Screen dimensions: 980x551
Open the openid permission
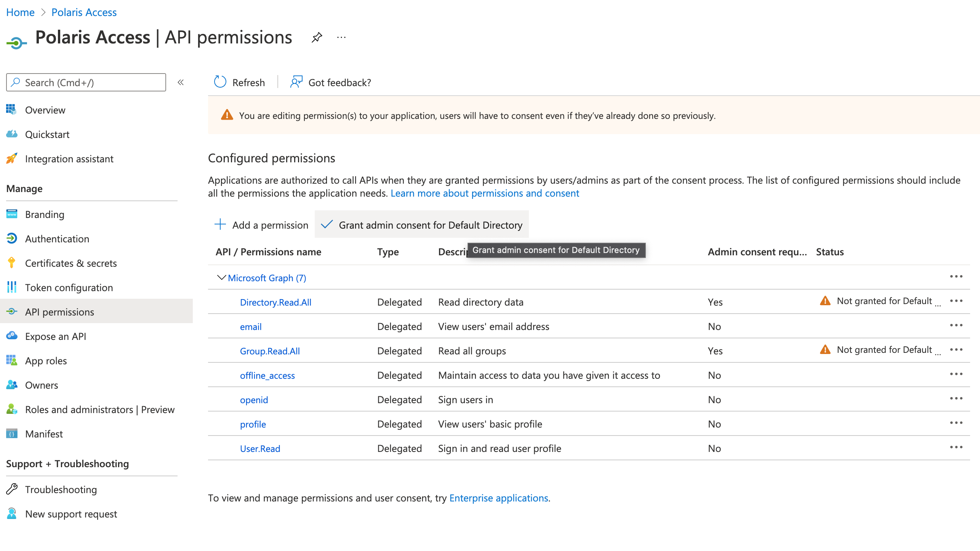coord(254,400)
